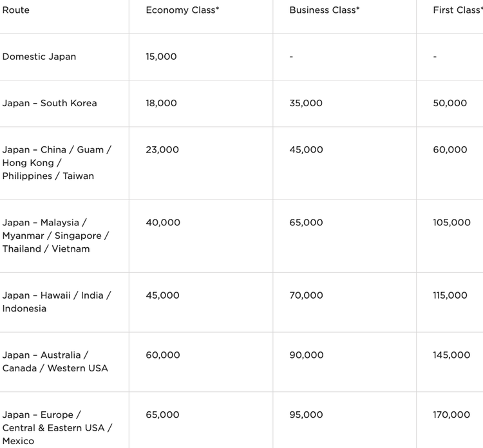
Task: Click the 18,000 economy value
Action: pos(161,103)
